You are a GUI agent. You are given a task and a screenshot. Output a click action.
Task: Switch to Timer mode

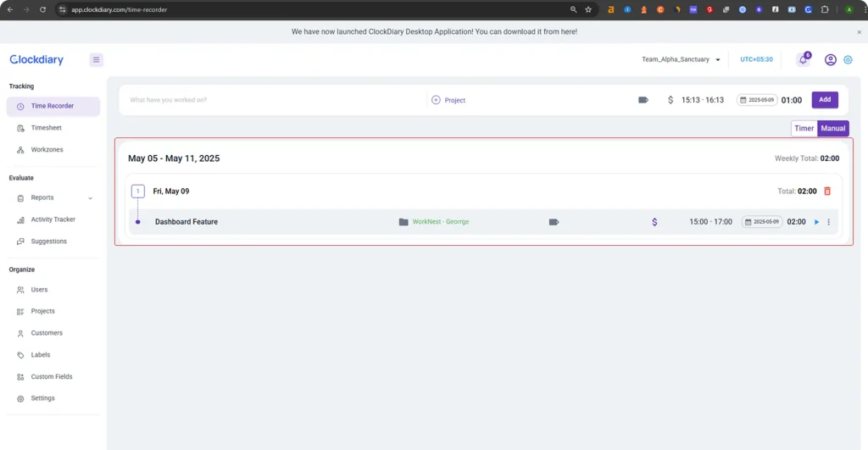pos(804,129)
